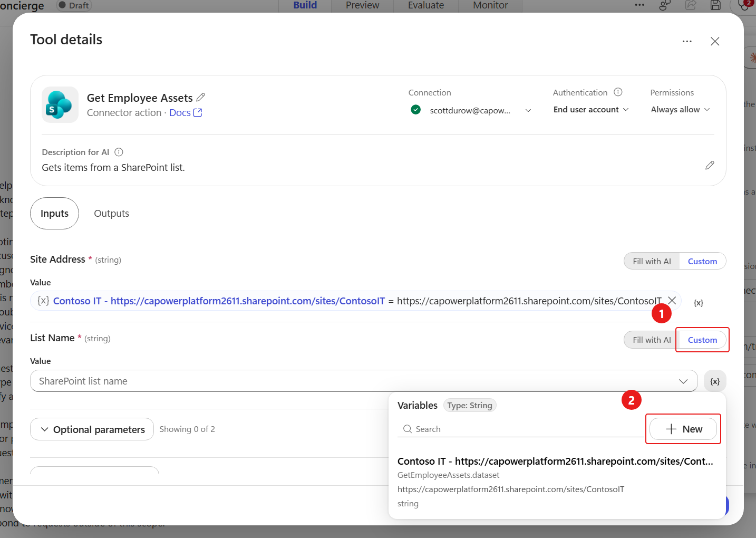Click the SharePoint connector icon
Screen dimensions: 756x538
pos(60,104)
